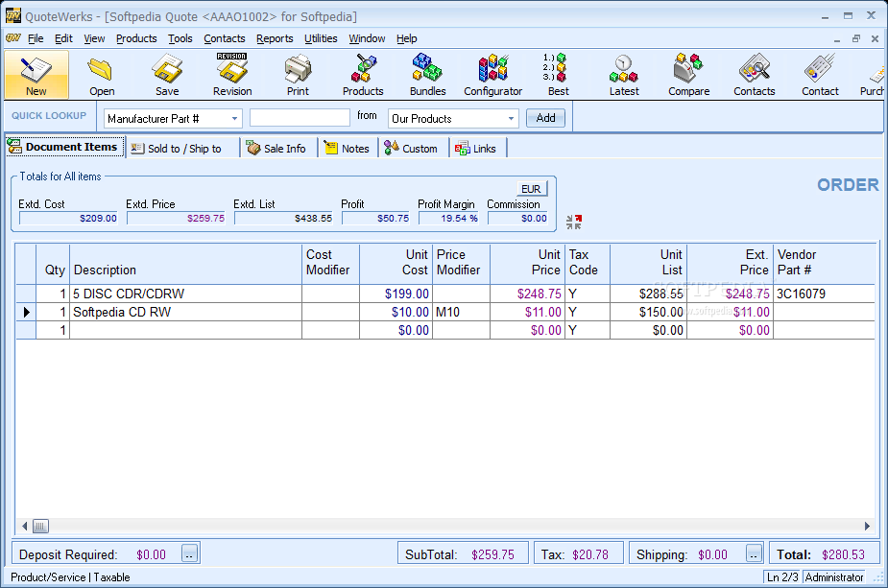This screenshot has height=588, width=888.
Task: Open the Compare toolbar icon
Action: tap(688, 75)
